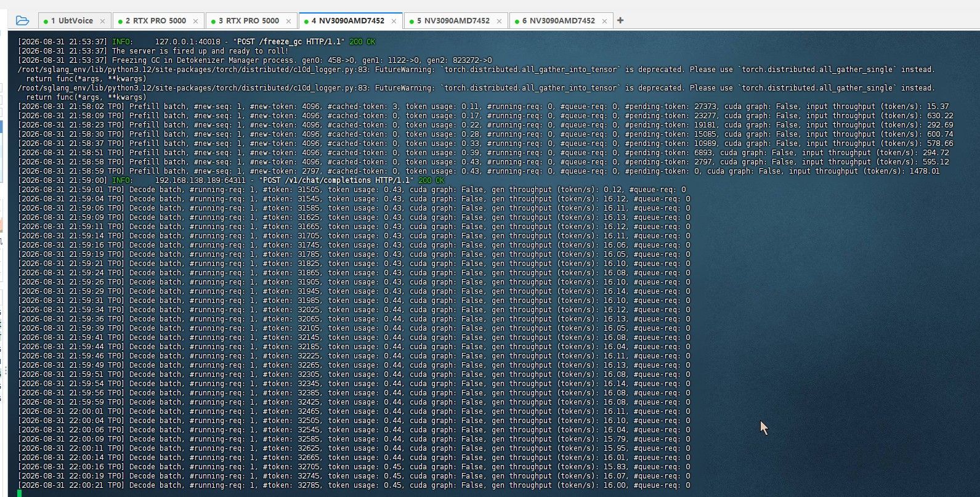Click gen throughput value 15.79

615,439
